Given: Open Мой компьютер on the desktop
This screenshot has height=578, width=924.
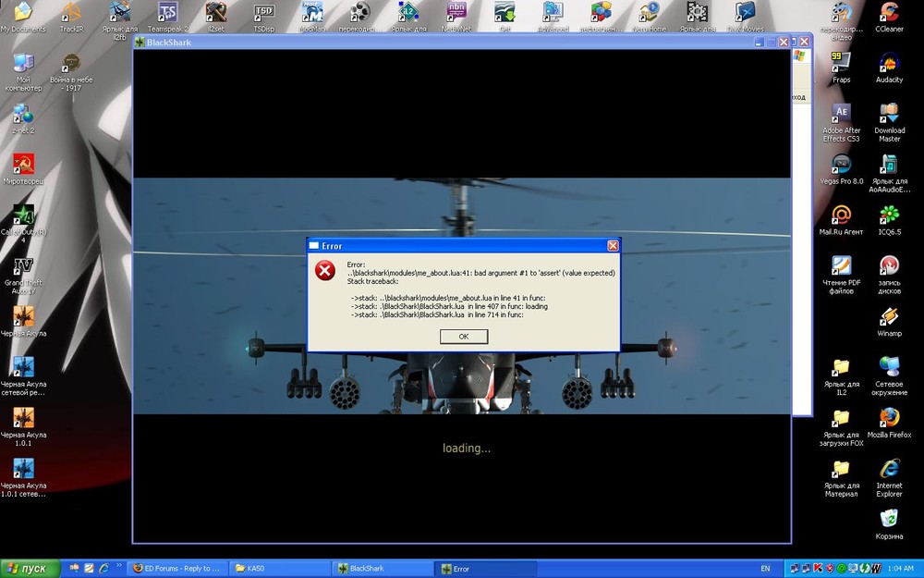Looking at the screenshot, I should [24, 71].
